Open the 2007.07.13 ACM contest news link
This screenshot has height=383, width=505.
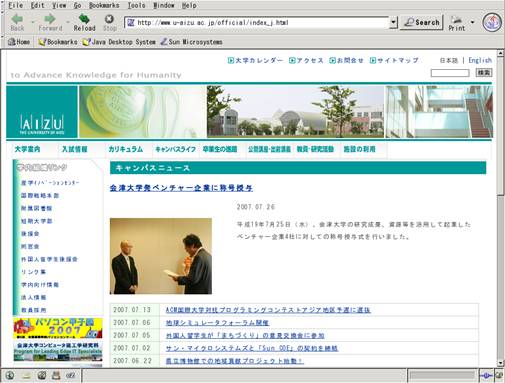coord(268,310)
